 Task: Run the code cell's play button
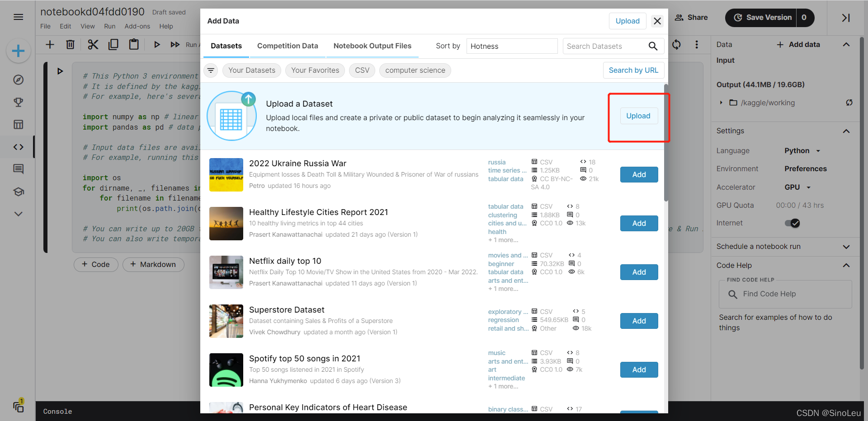[60, 71]
